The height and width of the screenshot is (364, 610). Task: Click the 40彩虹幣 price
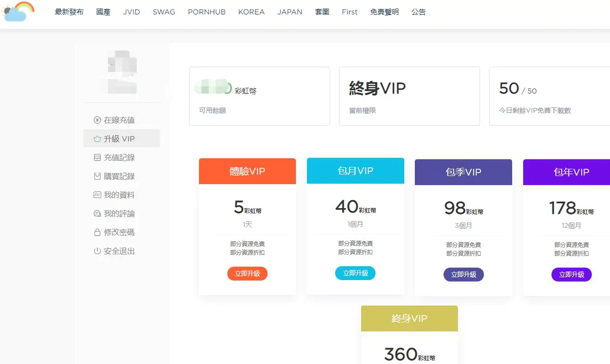pos(355,207)
